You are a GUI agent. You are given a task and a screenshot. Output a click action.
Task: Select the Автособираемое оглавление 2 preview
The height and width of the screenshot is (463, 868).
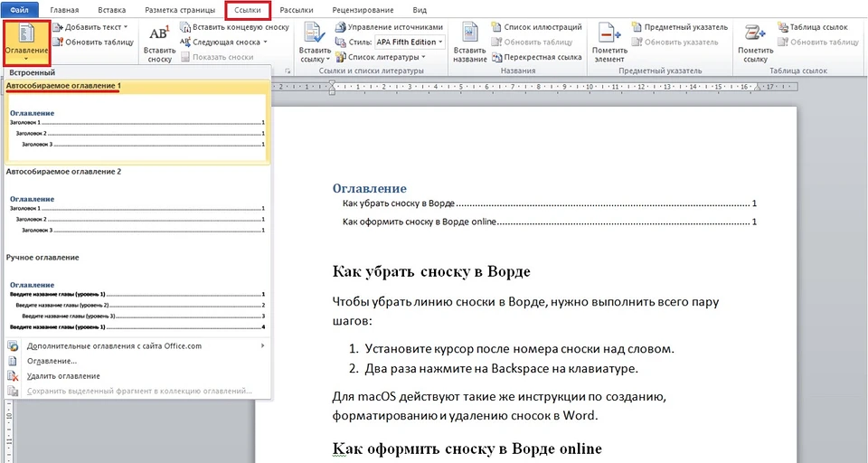coord(136,215)
